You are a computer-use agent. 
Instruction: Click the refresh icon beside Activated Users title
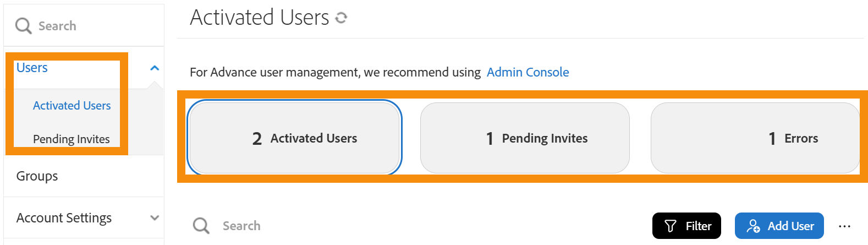pyautogui.click(x=342, y=18)
